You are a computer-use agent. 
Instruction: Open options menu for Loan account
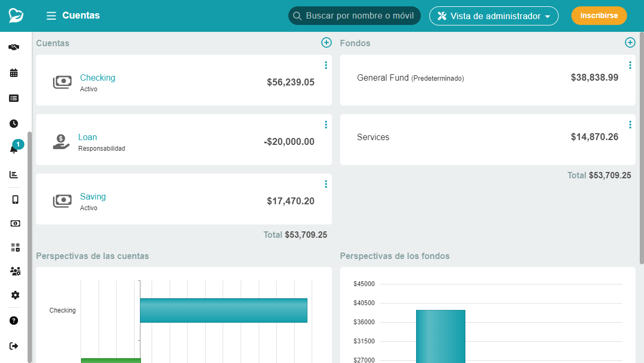tap(325, 125)
